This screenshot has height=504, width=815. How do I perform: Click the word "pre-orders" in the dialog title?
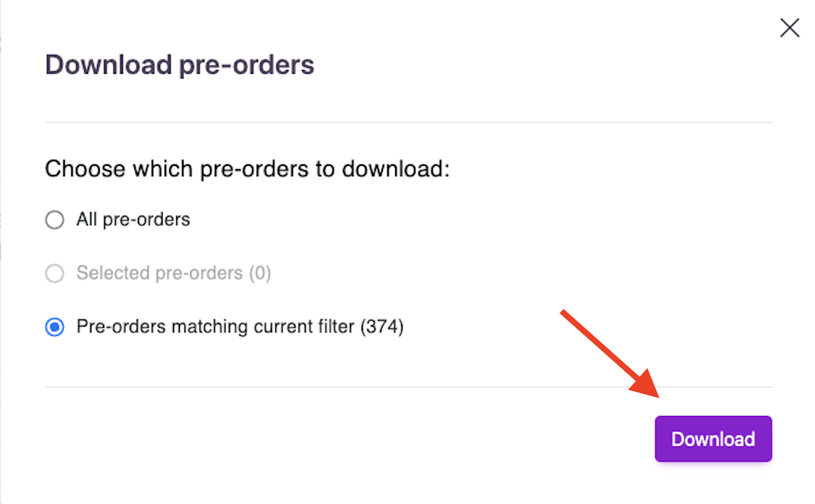click(x=246, y=65)
